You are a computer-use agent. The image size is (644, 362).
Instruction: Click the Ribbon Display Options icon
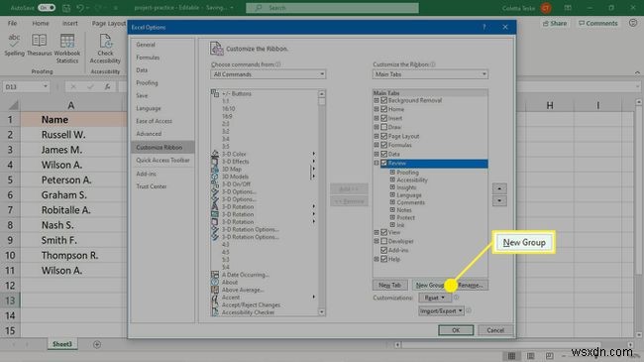point(568,8)
